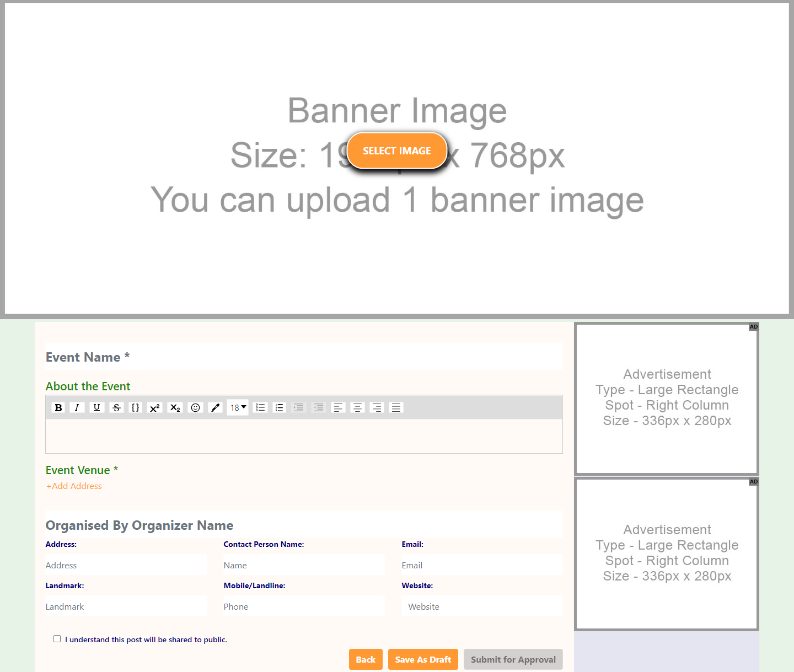Justify the paragraph text
The width and height of the screenshot is (794, 672).
click(396, 407)
